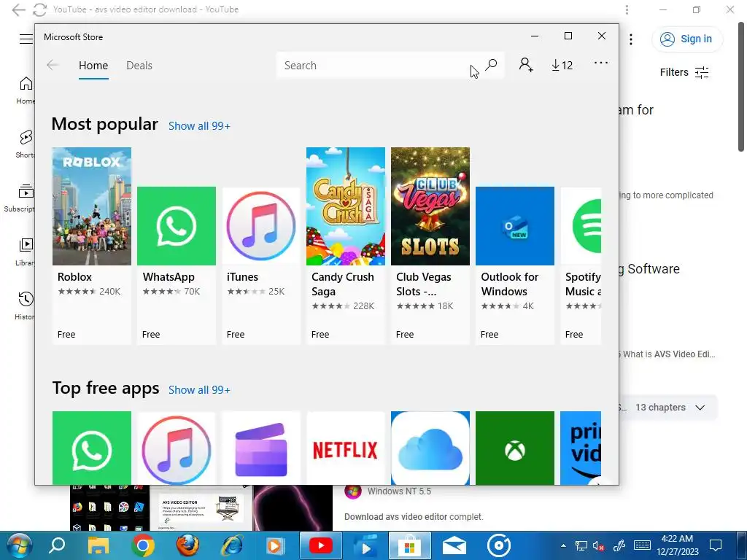Open the Netflix app tile
The width and height of the screenshot is (747, 560).
pos(346,448)
